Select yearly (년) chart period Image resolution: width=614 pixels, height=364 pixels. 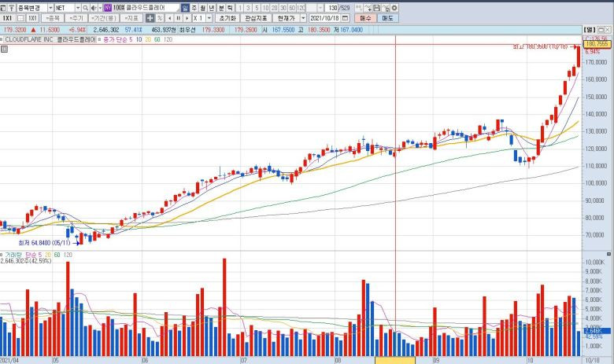[x=212, y=8]
